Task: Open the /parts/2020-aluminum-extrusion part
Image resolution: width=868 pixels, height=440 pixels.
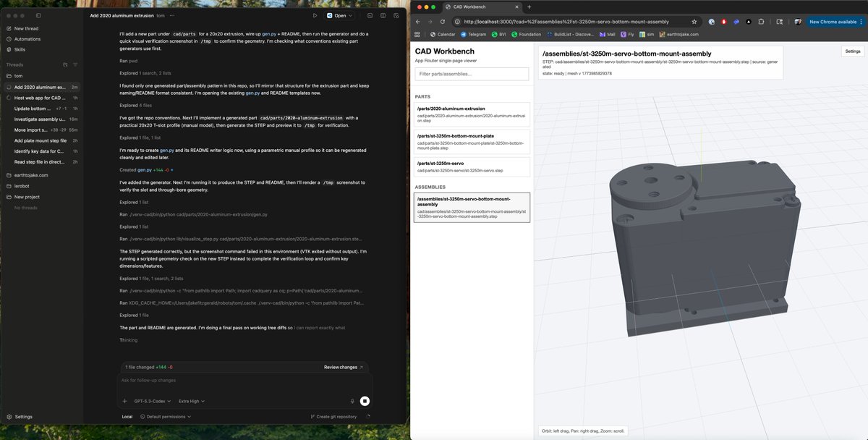Action: (472, 114)
